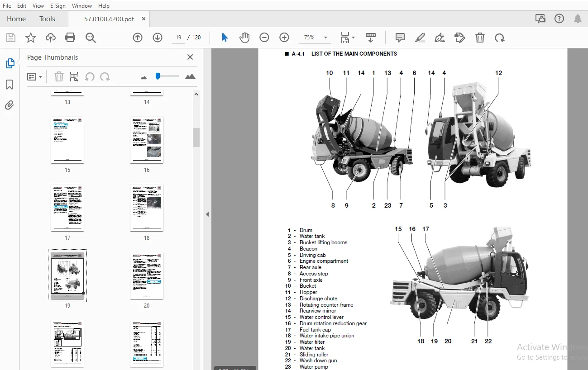The width and height of the screenshot is (588, 370).
Task: Add a comment with speech bubble icon
Action: 400,38
